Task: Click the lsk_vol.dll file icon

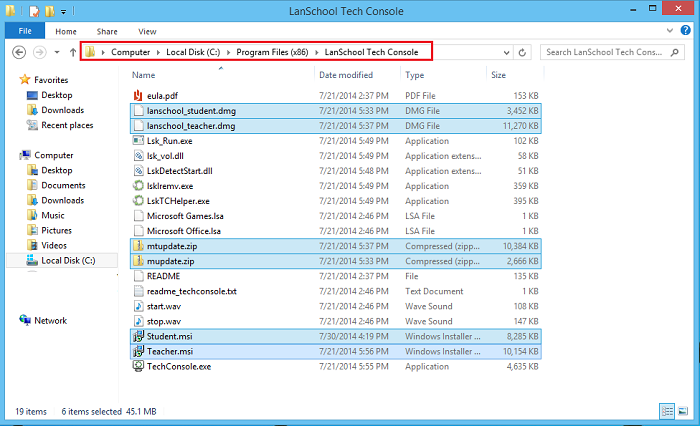Action: click(138, 156)
